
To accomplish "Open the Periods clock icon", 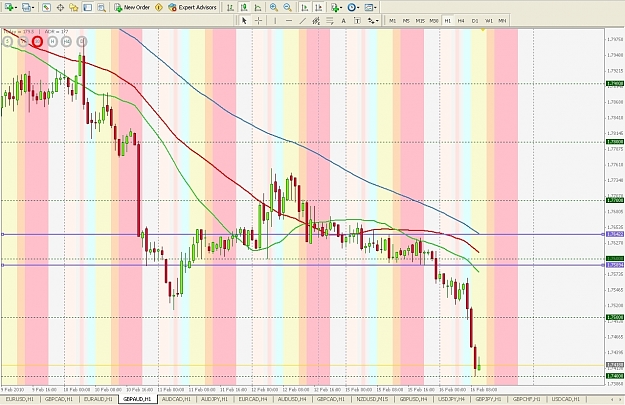I will (351, 7).
